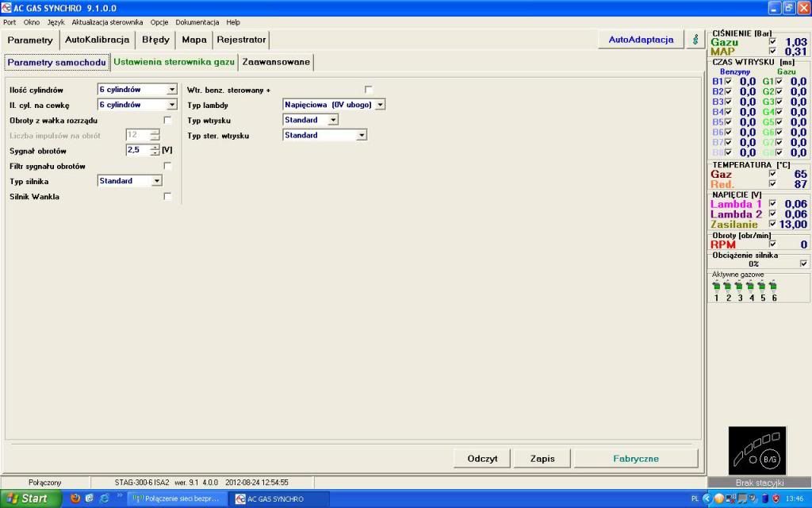Click the Sygnał obrotów value field
This screenshot has width=812, height=508.
tap(137, 150)
